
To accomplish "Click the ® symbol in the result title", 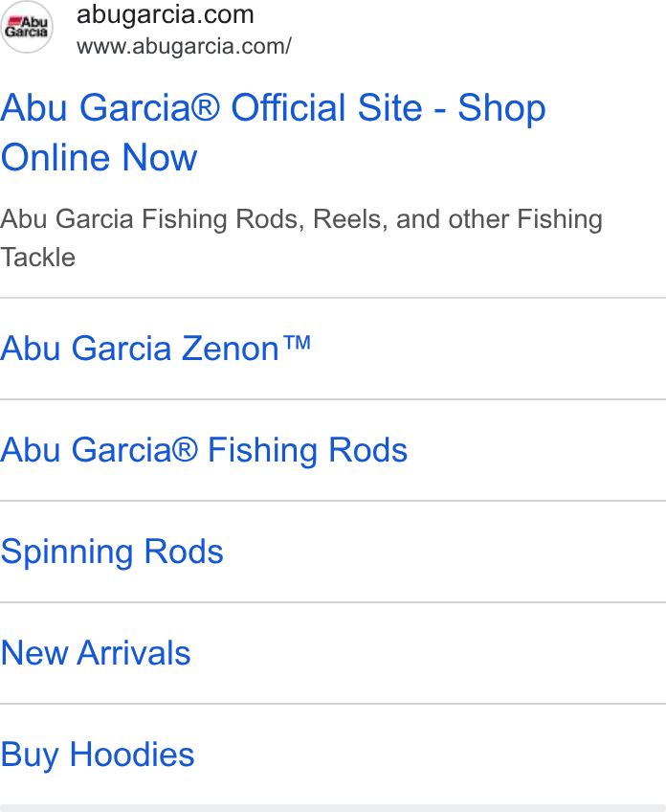I will point(206,107).
